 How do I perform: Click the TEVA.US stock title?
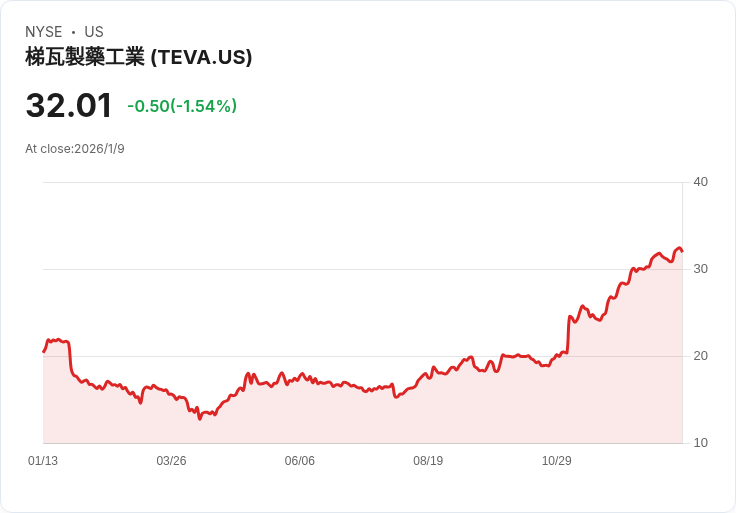click(138, 57)
